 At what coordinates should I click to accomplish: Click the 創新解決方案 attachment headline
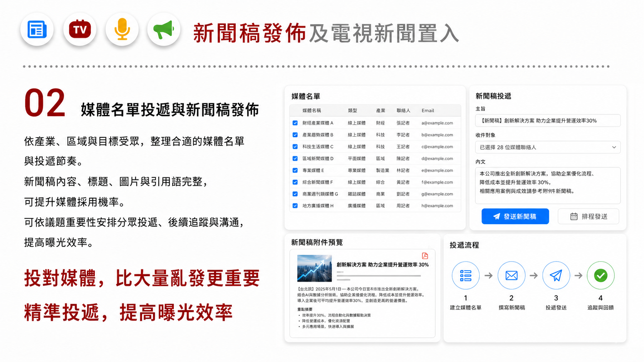click(382, 265)
